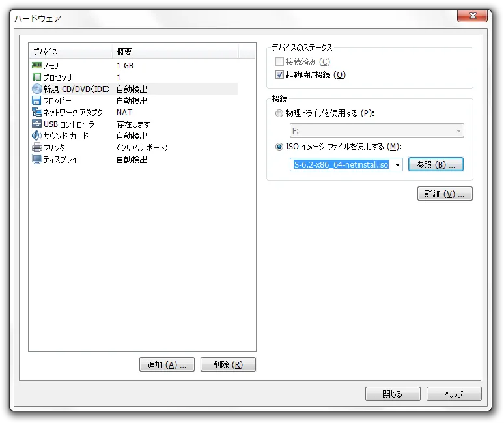This screenshot has width=504, height=423.
Task: Open the physical drive F: dropdown
Action: tap(377, 130)
